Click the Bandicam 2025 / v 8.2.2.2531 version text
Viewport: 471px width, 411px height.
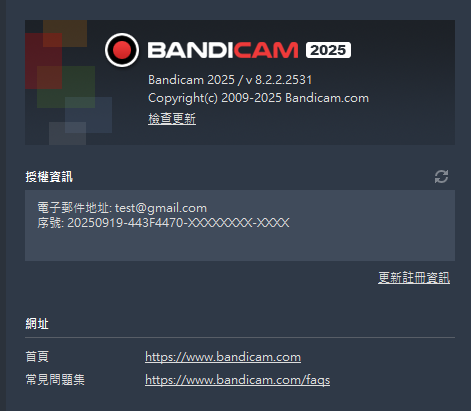point(230,80)
